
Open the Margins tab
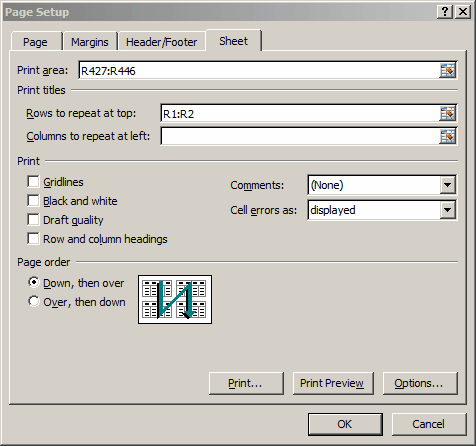coord(90,42)
